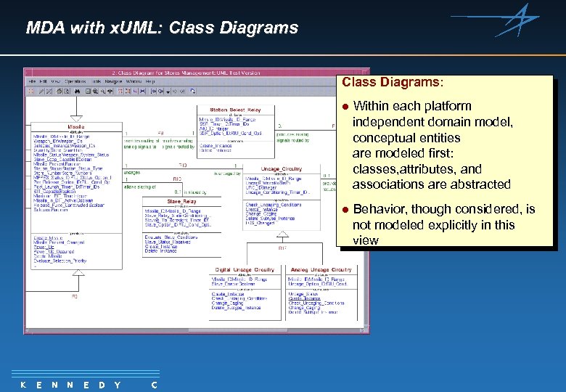Click the magnifier zoom-in toolbar icon

click(x=95, y=91)
